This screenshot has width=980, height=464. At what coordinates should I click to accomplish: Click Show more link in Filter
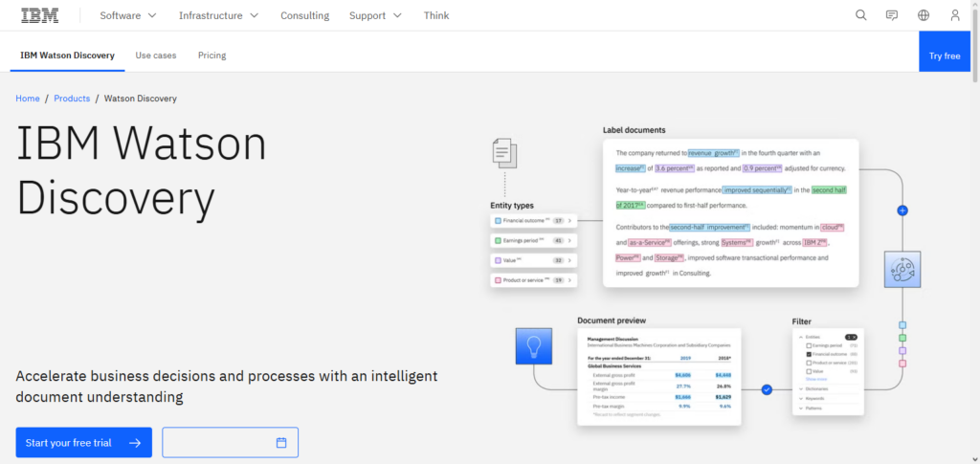pyautogui.click(x=815, y=379)
